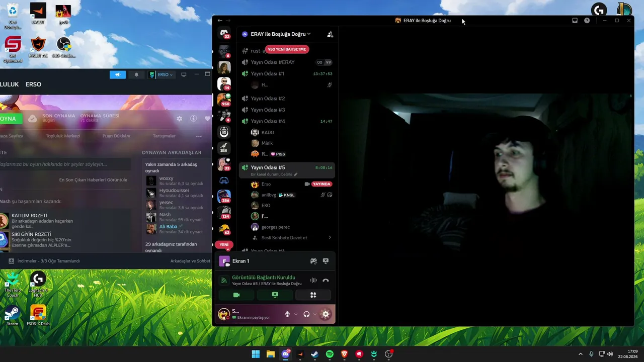Click connection signal icon beside Görüntülü Bağlantı Kuruldu
The height and width of the screenshot is (362, 644).
(x=224, y=280)
